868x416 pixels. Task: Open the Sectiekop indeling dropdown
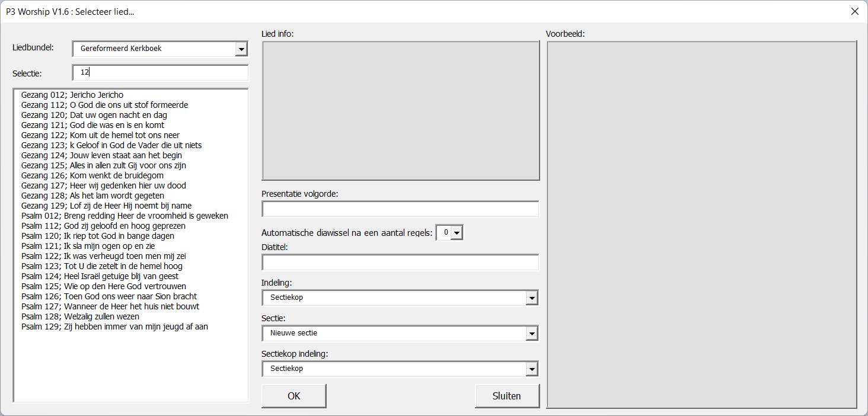532,369
